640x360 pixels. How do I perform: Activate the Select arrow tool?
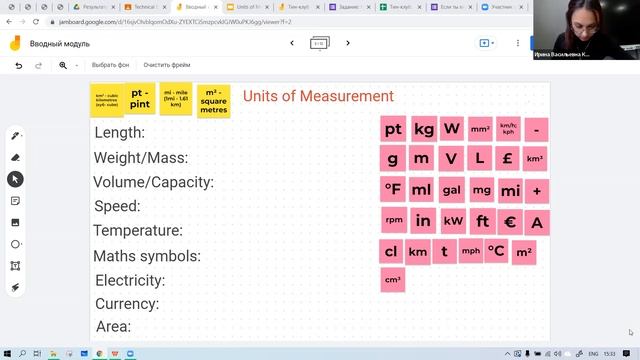tap(15, 179)
